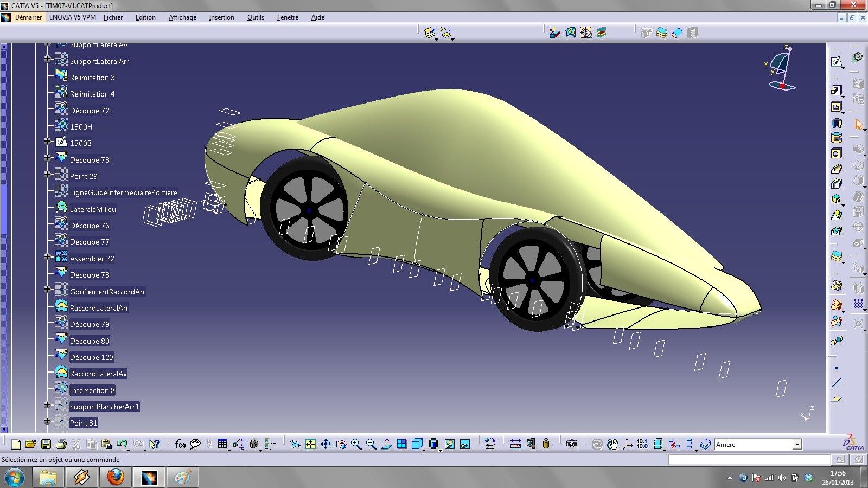868x488 pixels.
Task: Click the Capture camera icon
Action: click(571, 444)
